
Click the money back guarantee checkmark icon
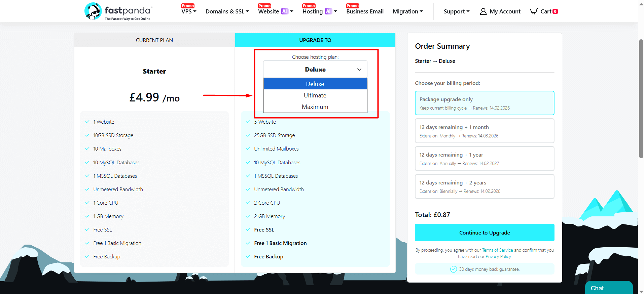[453, 269]
